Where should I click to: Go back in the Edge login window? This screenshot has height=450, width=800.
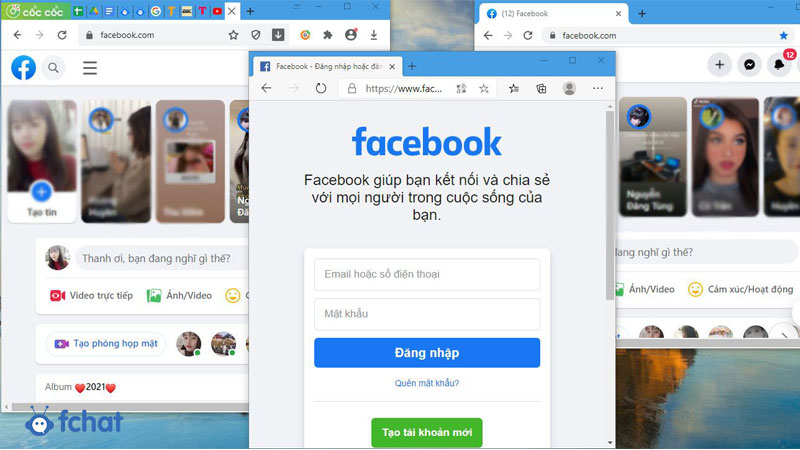tap(266, 88)
